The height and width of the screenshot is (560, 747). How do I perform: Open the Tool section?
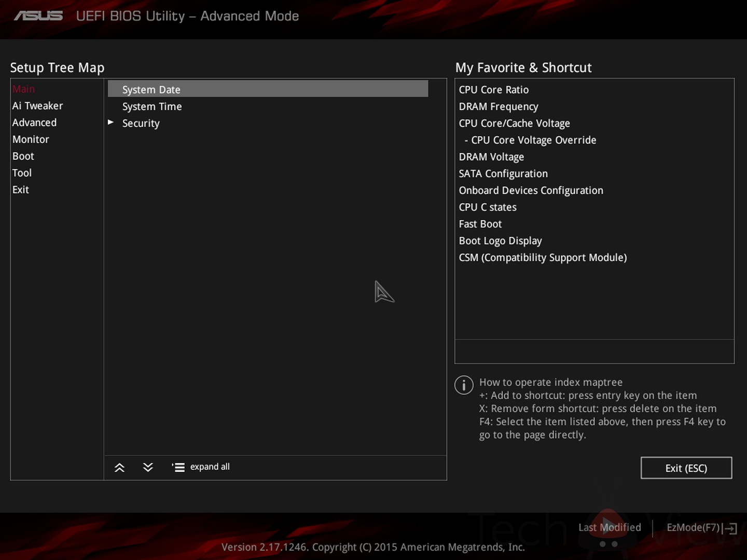click(x=22, y=173)
